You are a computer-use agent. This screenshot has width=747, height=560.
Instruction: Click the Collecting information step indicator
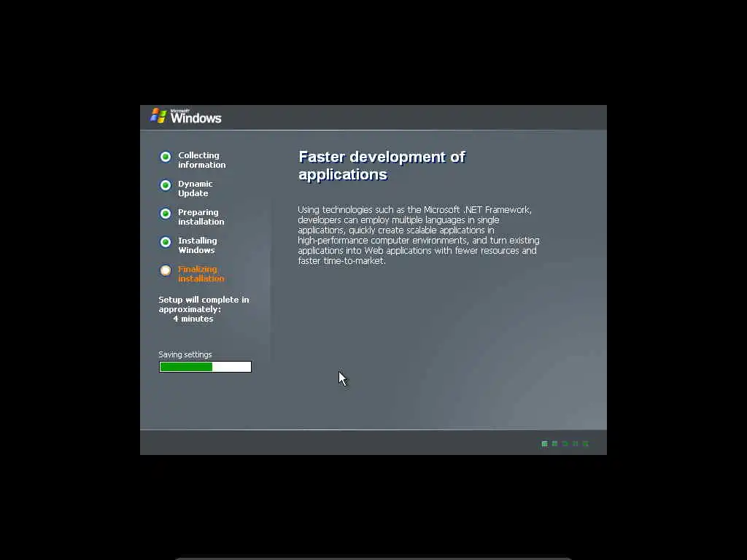pyautogui.click(x=166, y=157)
